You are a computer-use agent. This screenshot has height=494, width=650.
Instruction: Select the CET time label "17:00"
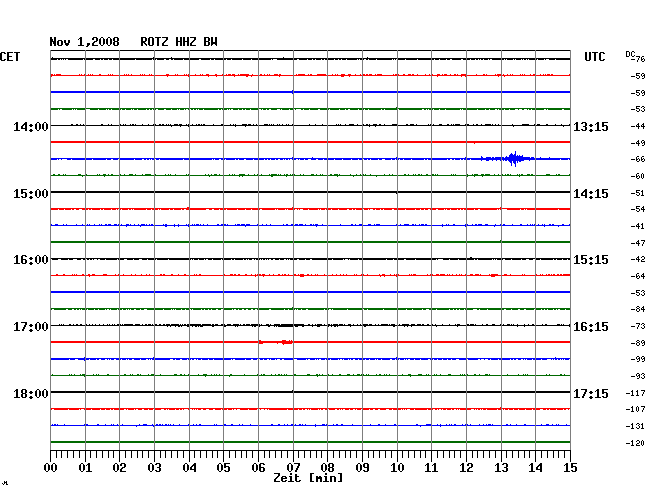point(31,327)
